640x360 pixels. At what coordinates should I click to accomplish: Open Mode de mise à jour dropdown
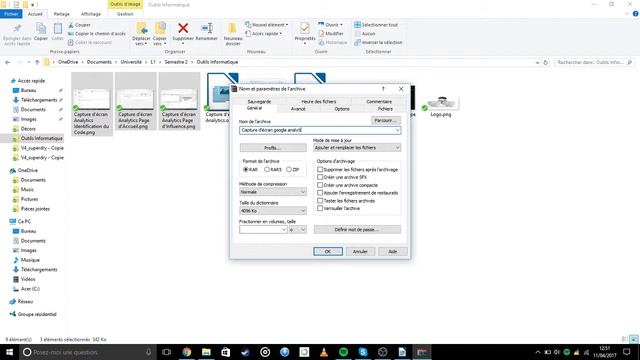click(x=357, y=148)
